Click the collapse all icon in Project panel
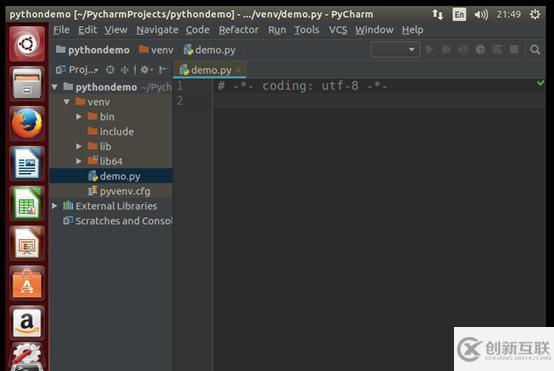This screenshot has height=371, width=554. tap(124, 70)
